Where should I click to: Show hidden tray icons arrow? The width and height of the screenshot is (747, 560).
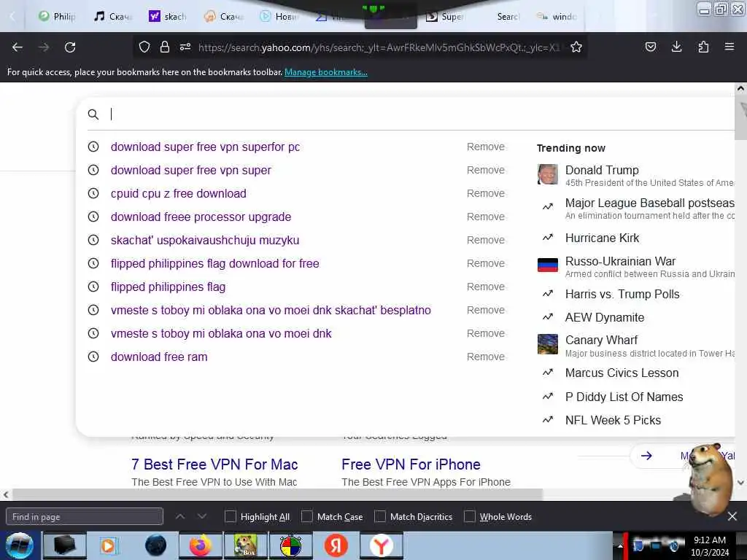tap(620, 545)
